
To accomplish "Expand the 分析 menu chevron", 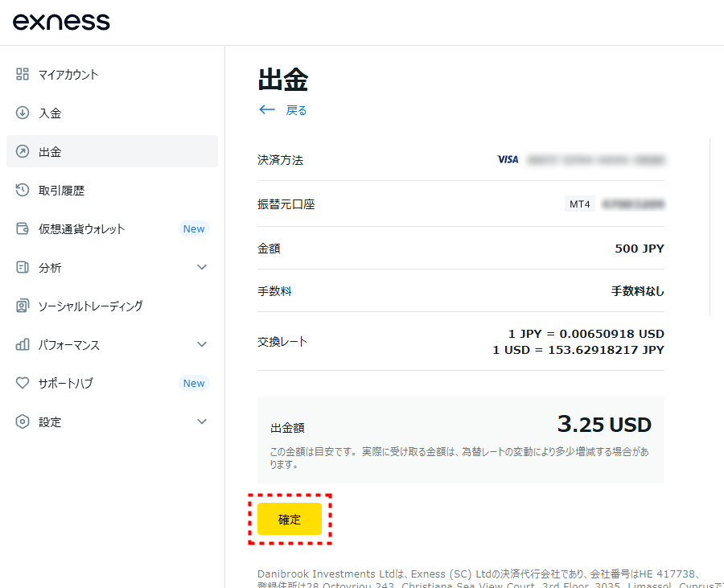I will [x=202, y=267].
